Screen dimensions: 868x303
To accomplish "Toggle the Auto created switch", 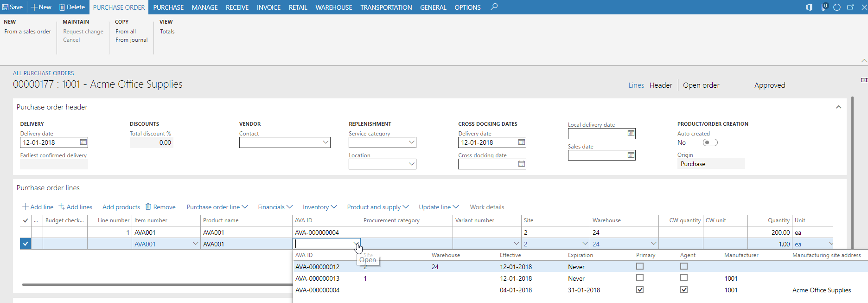I will coord(710,142).
